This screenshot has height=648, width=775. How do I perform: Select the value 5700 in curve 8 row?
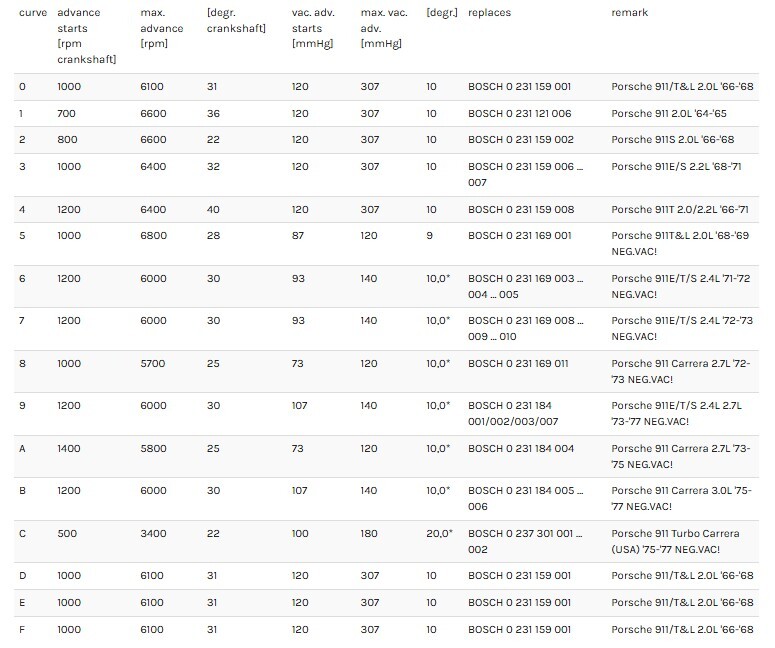[x=153, y=364]
